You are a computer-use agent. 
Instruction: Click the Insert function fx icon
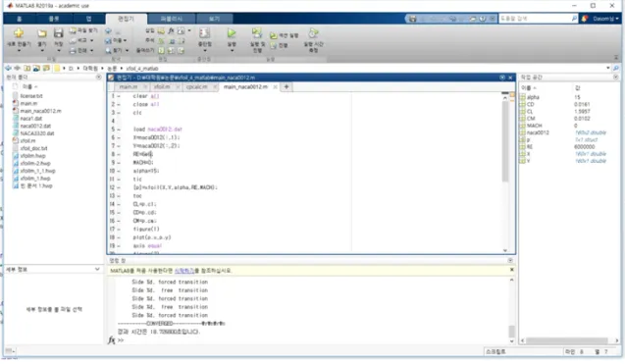click(x=171, y=30)
